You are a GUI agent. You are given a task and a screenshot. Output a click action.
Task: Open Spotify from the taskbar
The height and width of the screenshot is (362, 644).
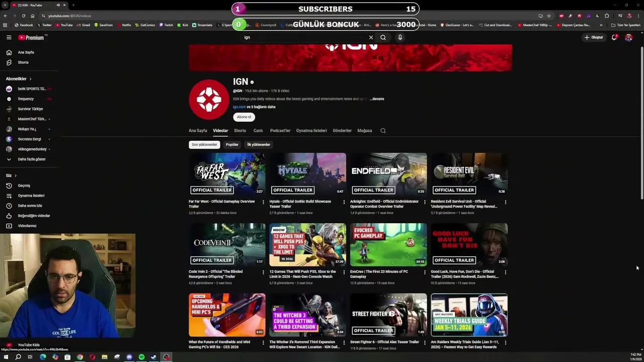(x=141, y=357)
